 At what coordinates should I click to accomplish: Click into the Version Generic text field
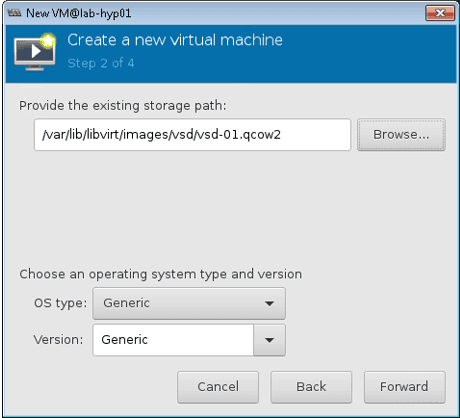(173, 340)
